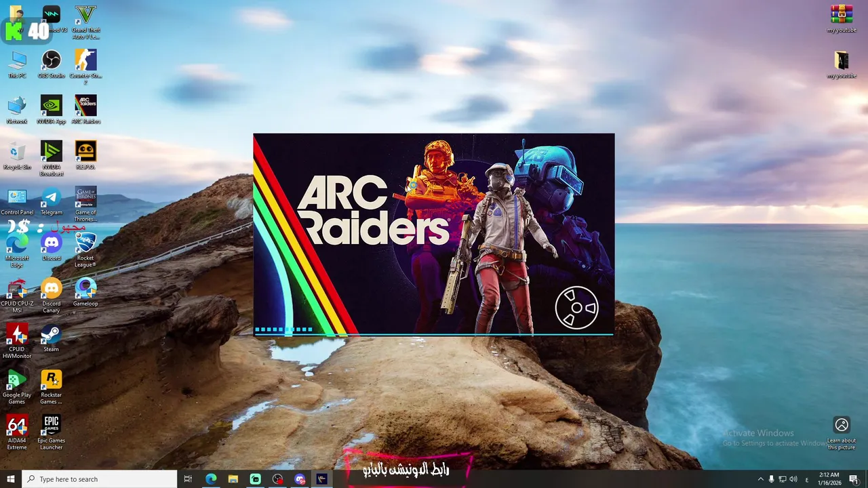The image size is (868, 488).
Task: Open the clock showing 2:12 AM
Action: pyautogui.click(x=829, y=479)
